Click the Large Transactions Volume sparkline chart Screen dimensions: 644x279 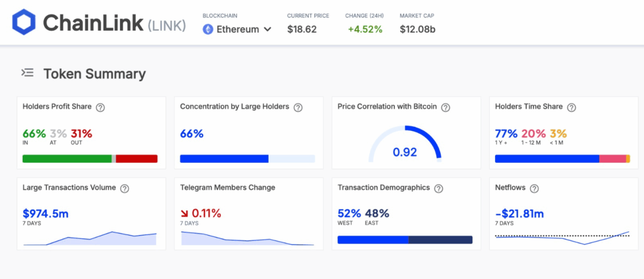(90, 238)
